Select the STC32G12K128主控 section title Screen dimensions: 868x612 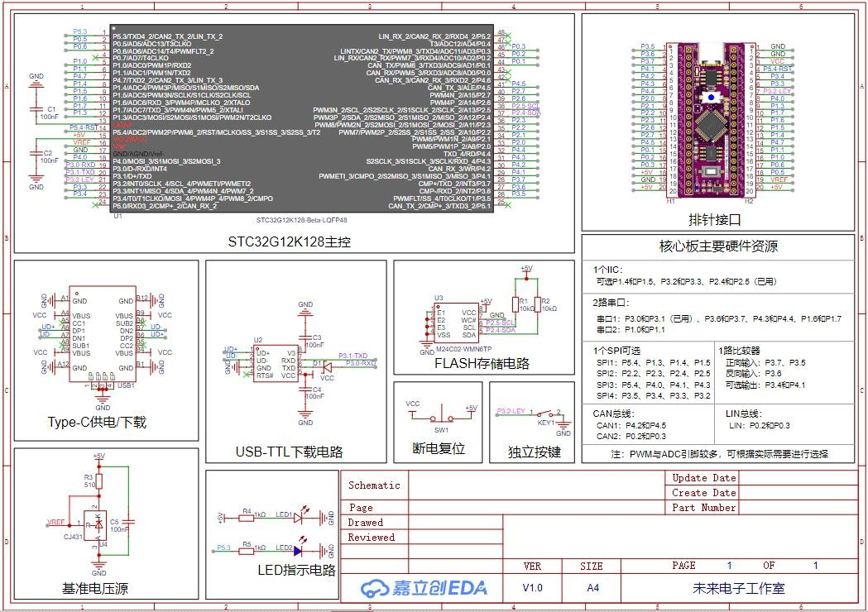[x=290, y=241]
